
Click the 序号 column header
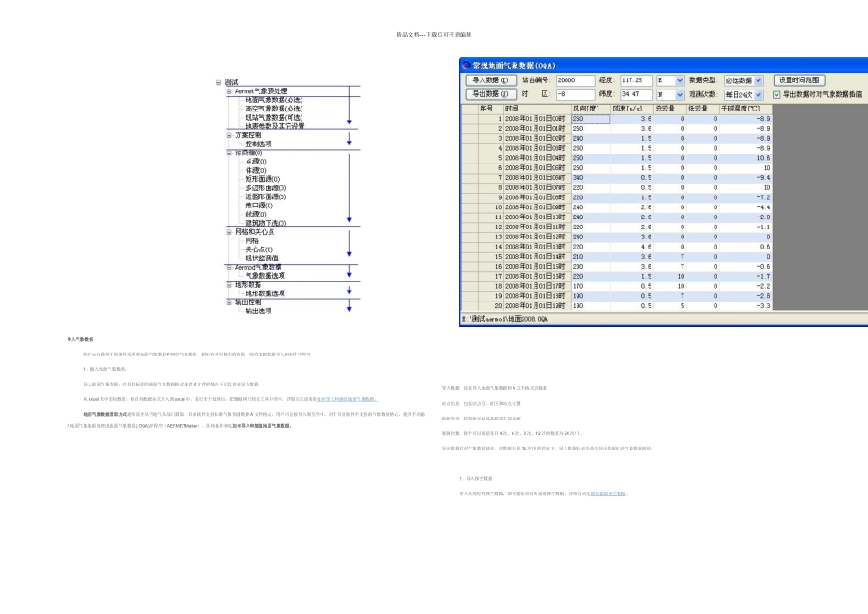[x=491, y=109]
